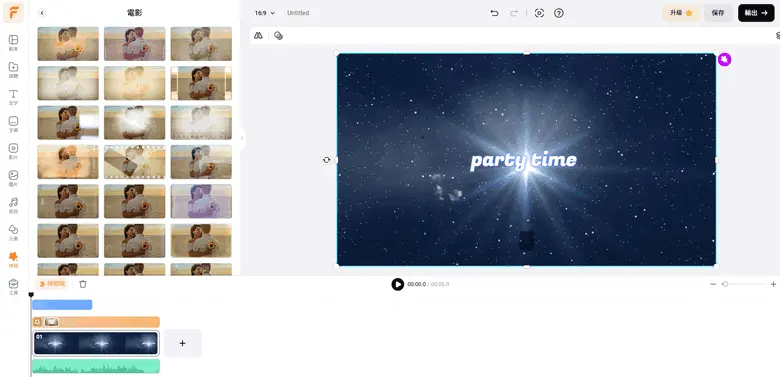
Task: Apply the effect thumbnail with orange glow spot
Action: pyautogui.click(x=68, y=44)
